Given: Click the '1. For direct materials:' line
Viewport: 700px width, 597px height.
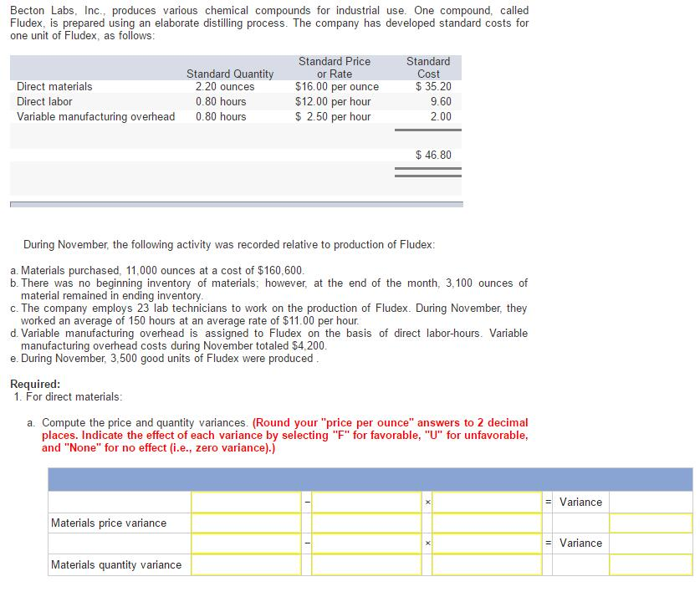Looking at the screenshot, I should click(68, 397).
